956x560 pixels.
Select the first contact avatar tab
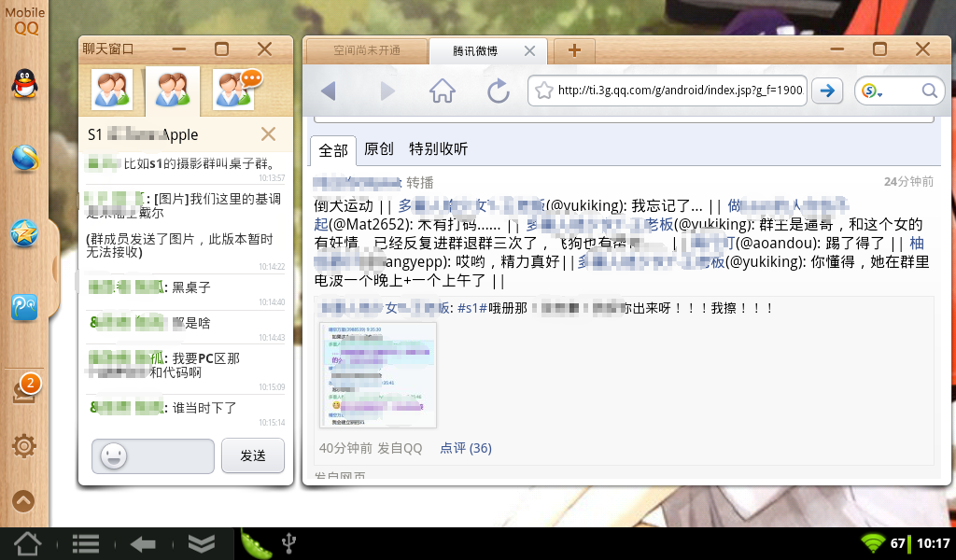112,91
